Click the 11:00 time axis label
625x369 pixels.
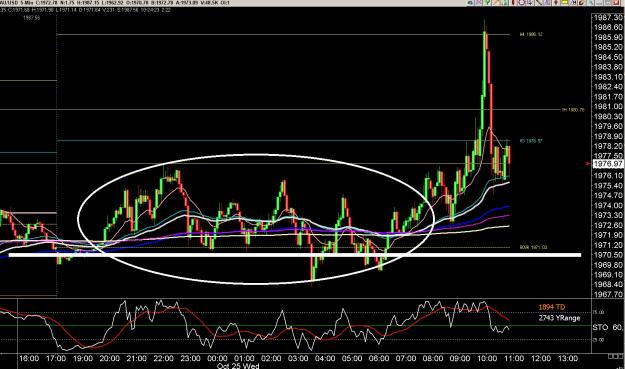(514, 358)
